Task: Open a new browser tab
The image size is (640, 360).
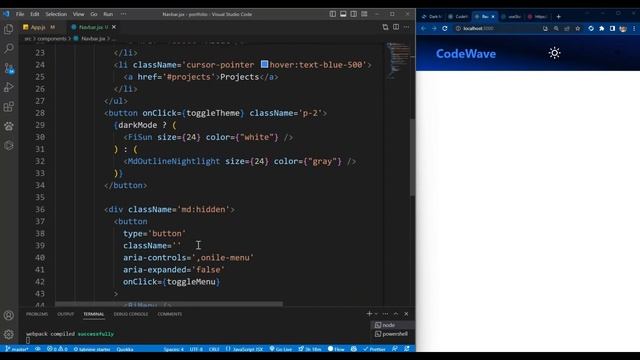Action: click(x=558, y=17)
